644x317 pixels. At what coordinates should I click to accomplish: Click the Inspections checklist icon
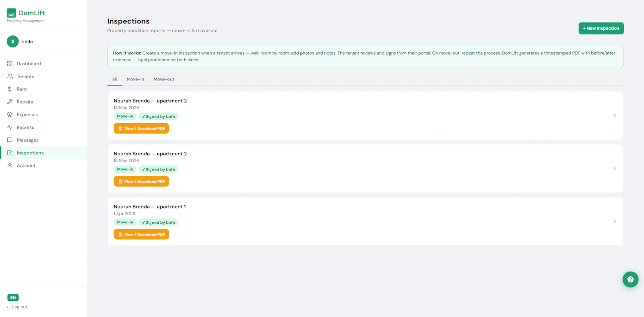tap(10, 153)
